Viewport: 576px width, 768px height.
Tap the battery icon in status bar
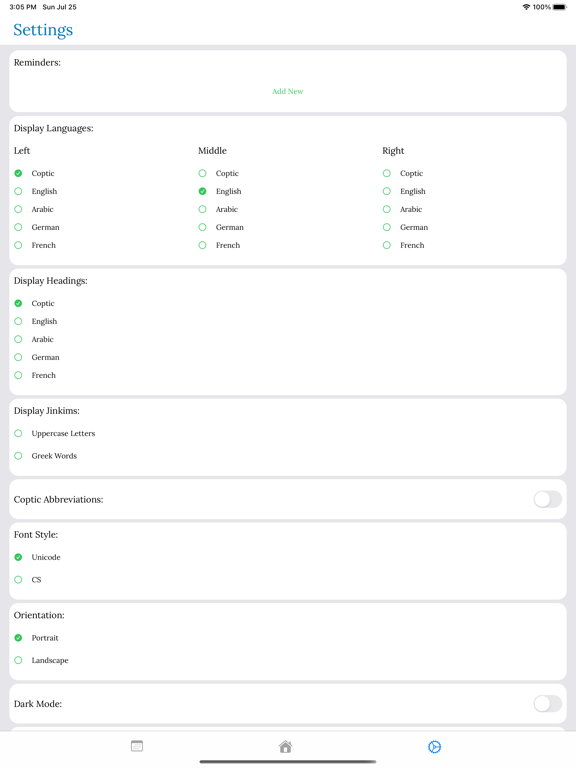560,7
